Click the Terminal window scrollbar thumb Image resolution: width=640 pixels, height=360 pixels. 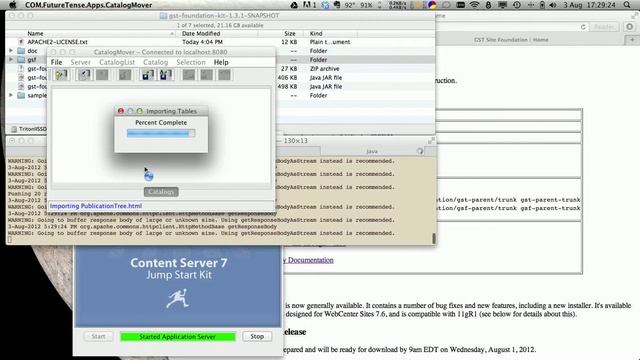433,238
